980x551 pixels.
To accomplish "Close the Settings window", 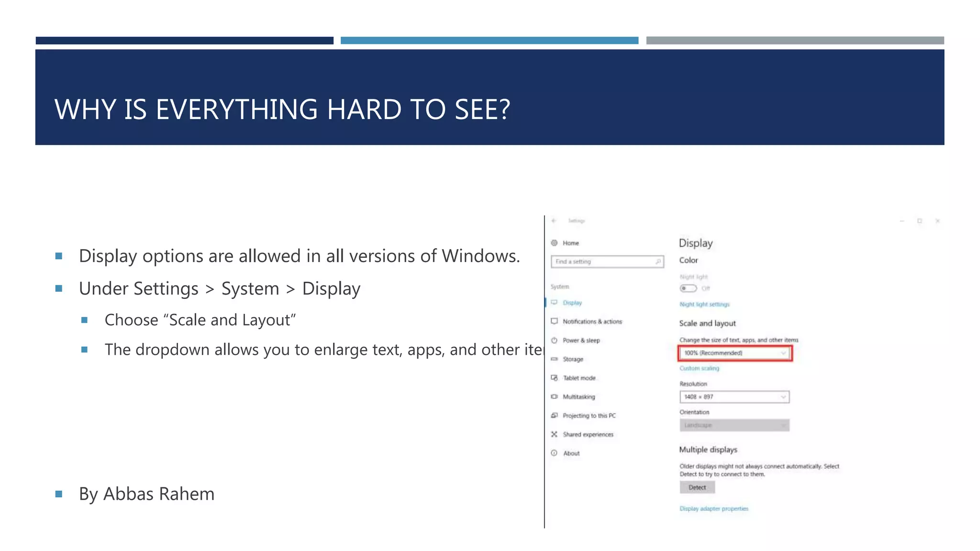I will point(938,221).
